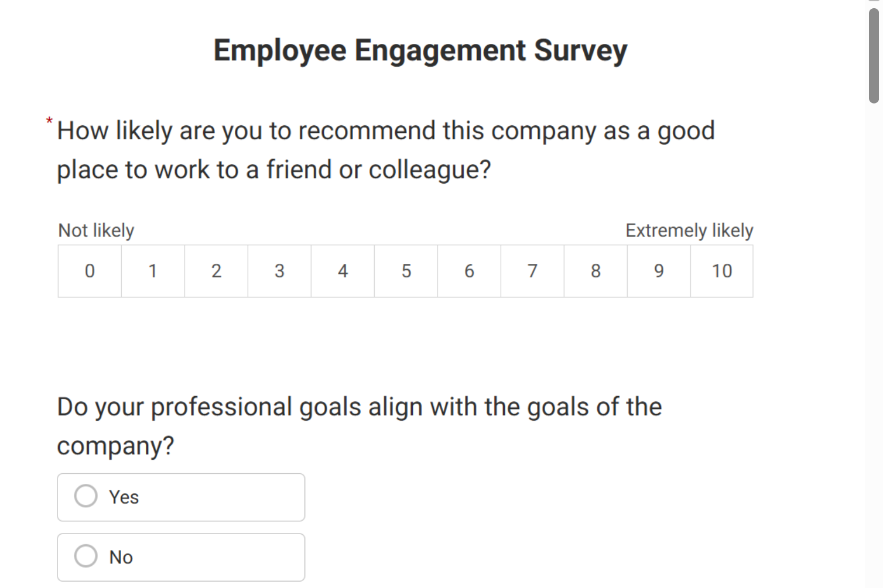Click the Not likely scale label
The width and height of the screenshot is (883, 588).
click(x=95, y=231)
